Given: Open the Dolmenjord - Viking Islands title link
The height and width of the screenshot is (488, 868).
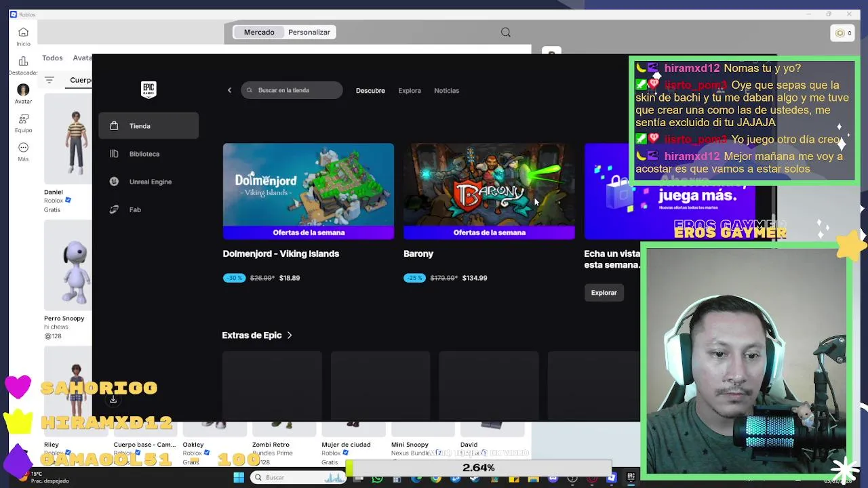Looking at the screenshot, I should point(281,253).
